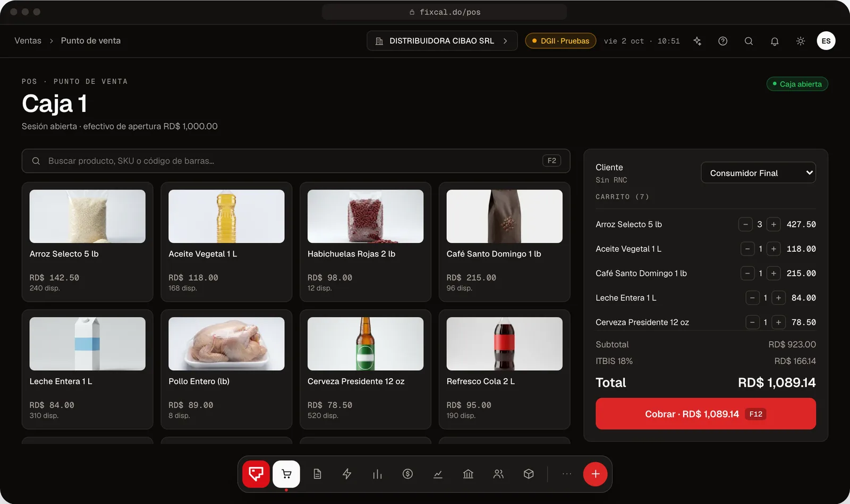850x504 pixels.
Task: Open the people/users dock icon
Action: coord(498,474)
